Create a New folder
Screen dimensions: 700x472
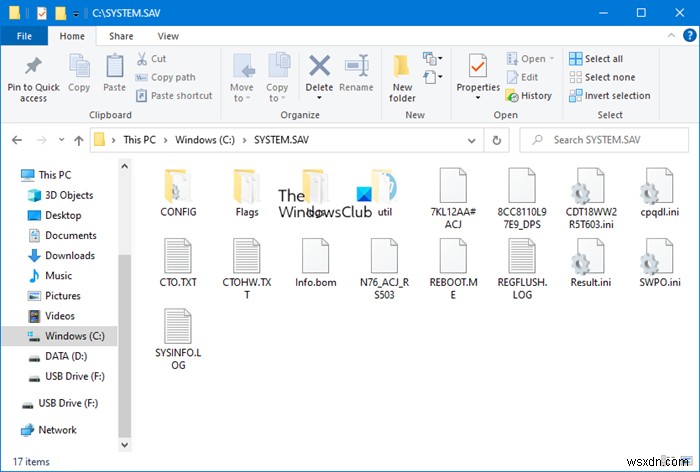(402, 78)
